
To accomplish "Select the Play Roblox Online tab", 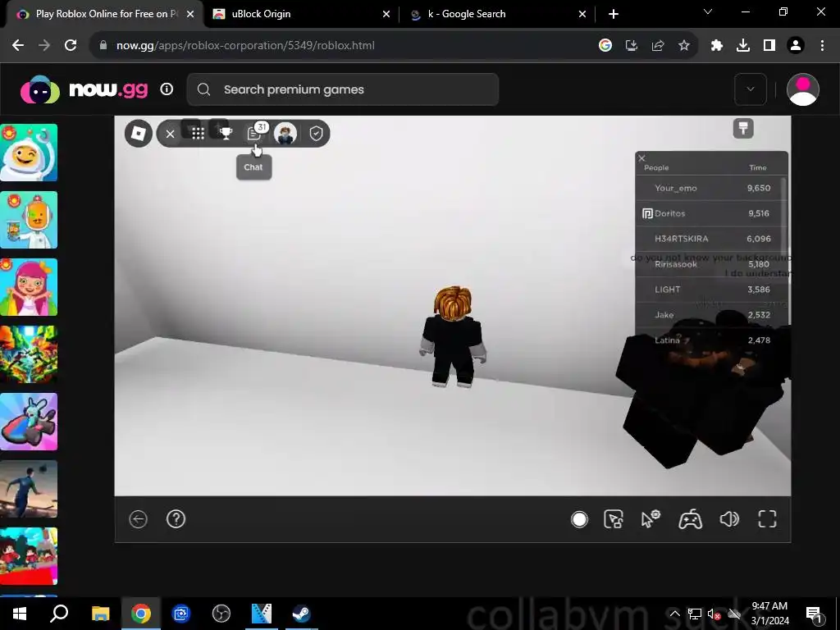I will [x=102, y=14].
